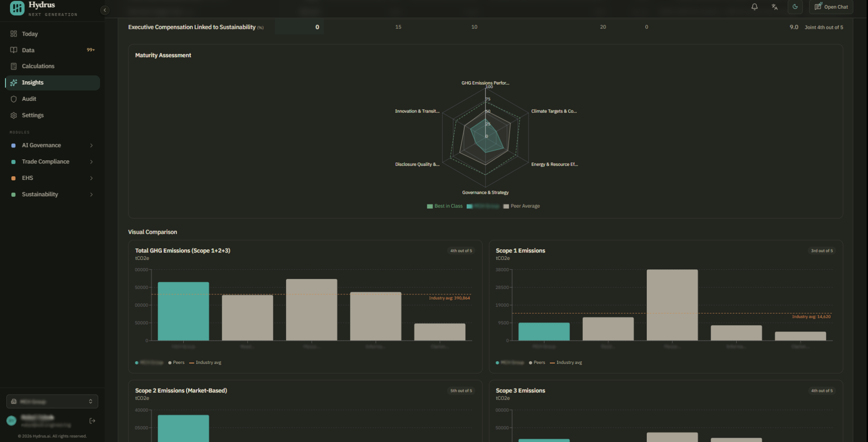Click the Settings gear icon

click(14, 116)
